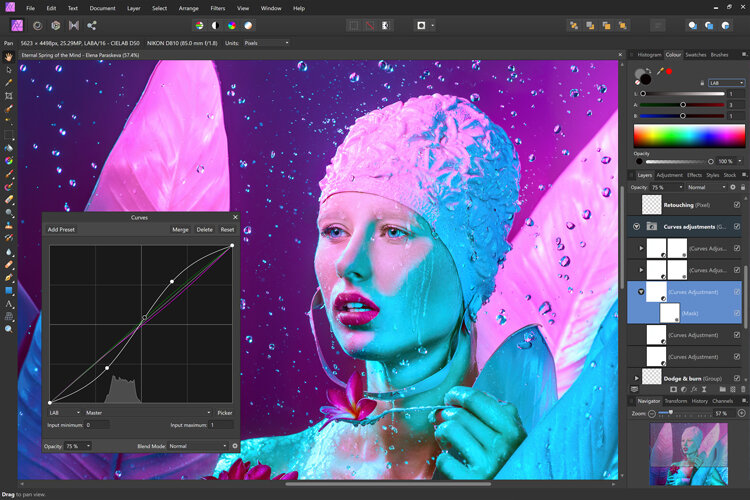Expand the Dodge & burn group
The image size is (750, 500).
pyautogui.click(x=637, y=377)
